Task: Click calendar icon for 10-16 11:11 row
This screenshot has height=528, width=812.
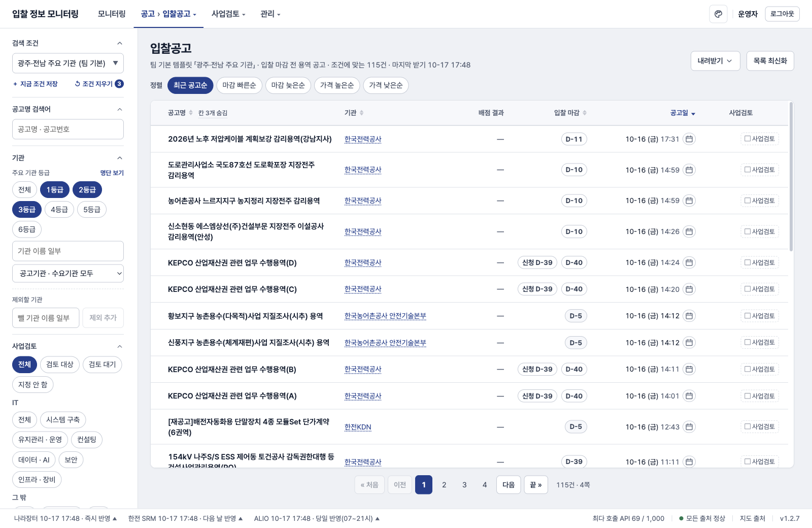Action: click(689, 461)
